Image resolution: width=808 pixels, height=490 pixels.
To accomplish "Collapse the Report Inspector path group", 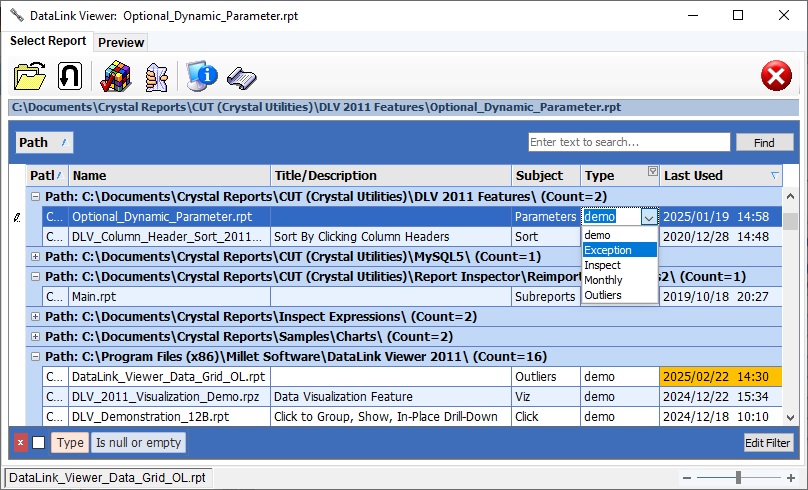I will point(35,277).
